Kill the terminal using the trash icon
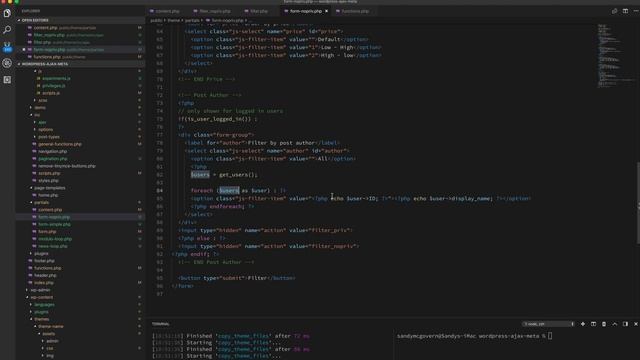640x360 pixels. (604, 324)
